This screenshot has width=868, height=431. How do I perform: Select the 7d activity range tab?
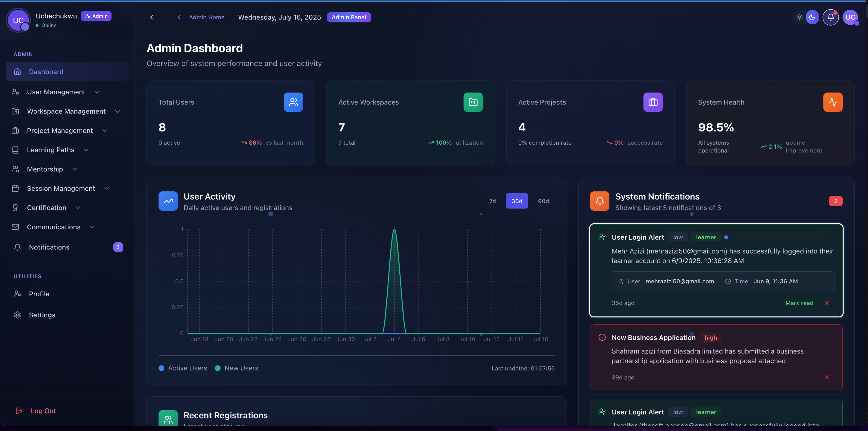pyautogui.click(x=492, y=201)
